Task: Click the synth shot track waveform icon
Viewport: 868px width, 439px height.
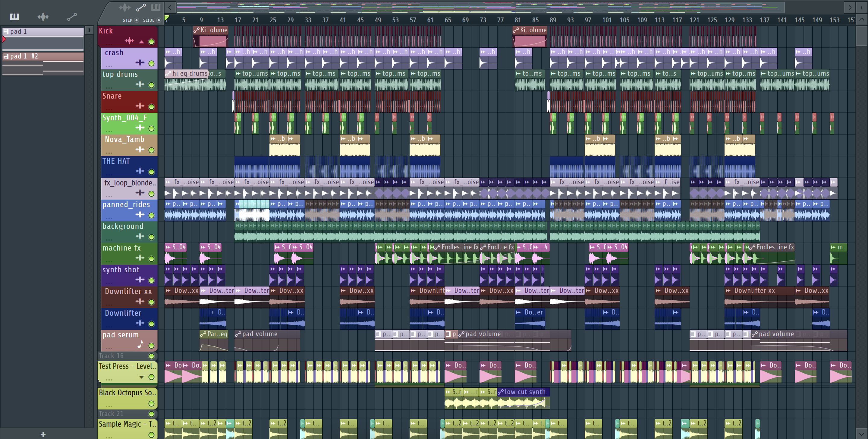Action: click(140, 280)
